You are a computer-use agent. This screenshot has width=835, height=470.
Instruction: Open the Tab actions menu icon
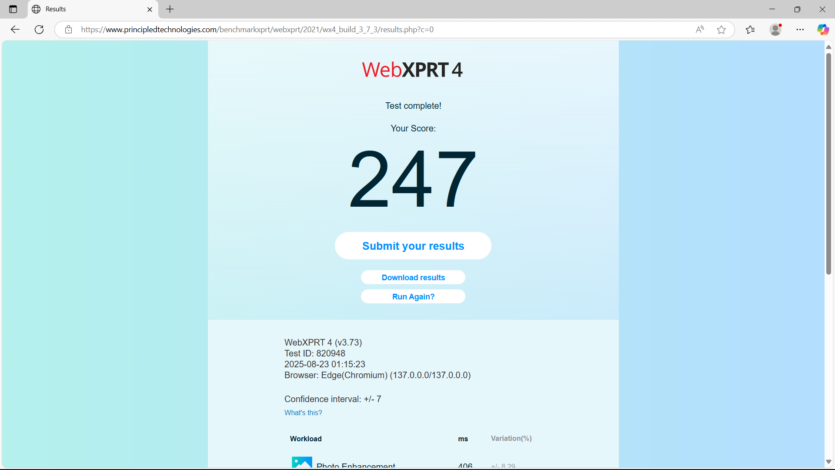pyautogui.click(x=13, y=9)
